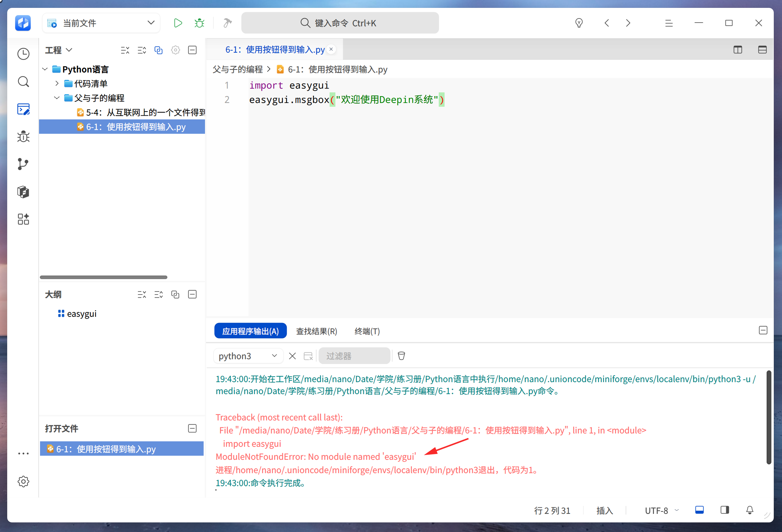
Task: Open the 当前文件 run configuration dropdown
Action: point(101,23)
